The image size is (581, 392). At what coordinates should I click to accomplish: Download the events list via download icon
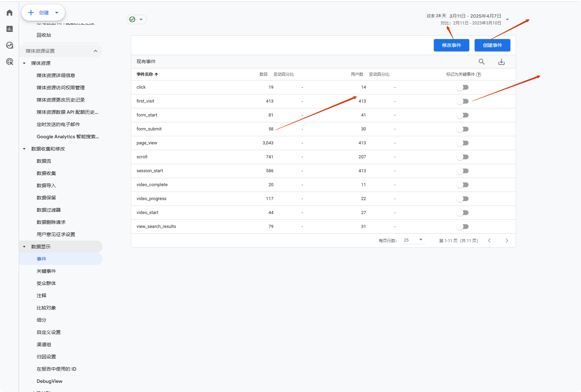coord(501,61)
